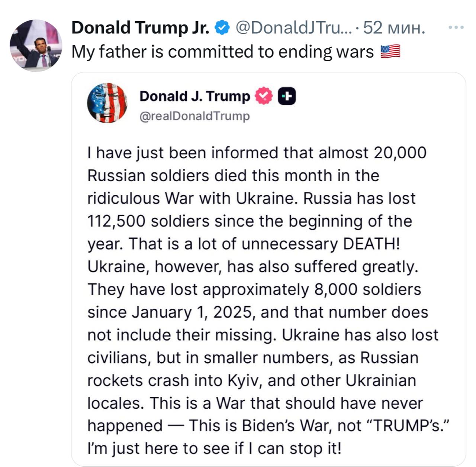Click the black Truth Social logo badge
Screen dimensions: 476x467
pyautogui.click(x=287, y=96)
